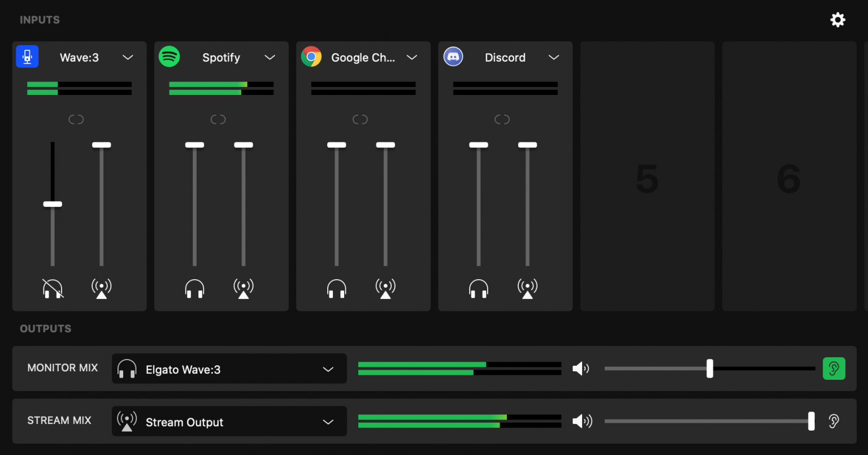Click the headphone icon under the Spotify channel

click(194, 288)
